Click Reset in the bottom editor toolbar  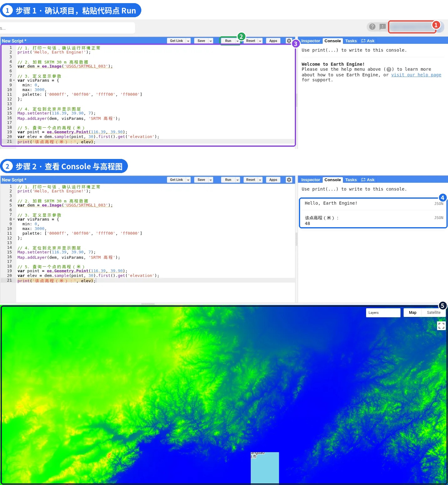[250, 180]
